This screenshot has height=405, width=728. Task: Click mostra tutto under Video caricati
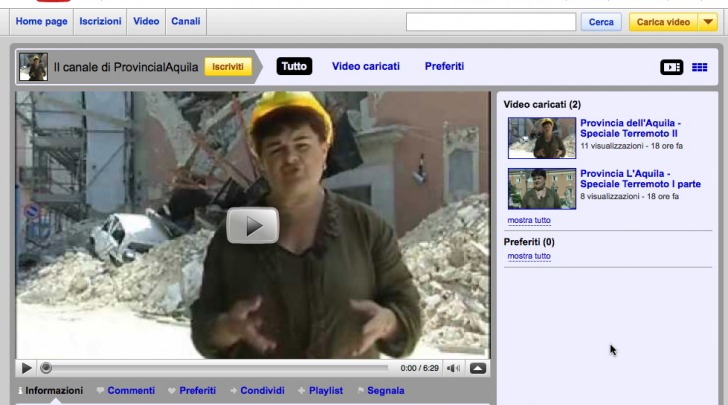[529, 220]
